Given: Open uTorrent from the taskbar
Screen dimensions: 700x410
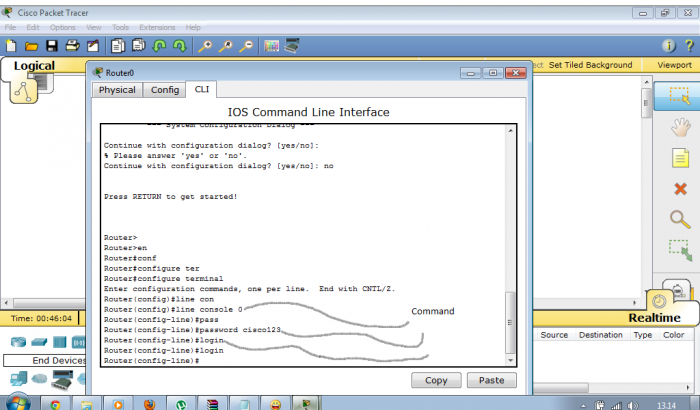Looking at the screenshot, I should coord(181,405).
